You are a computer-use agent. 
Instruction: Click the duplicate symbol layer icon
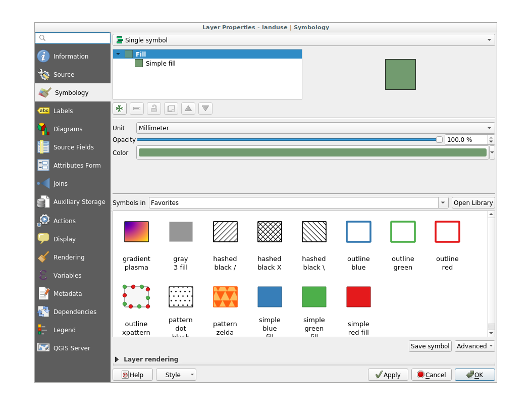[x=171, y=109]
